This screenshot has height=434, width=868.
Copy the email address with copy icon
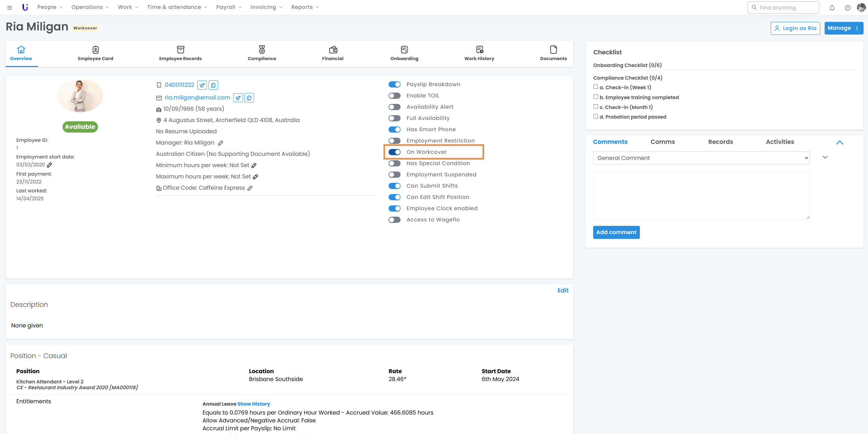249,98
